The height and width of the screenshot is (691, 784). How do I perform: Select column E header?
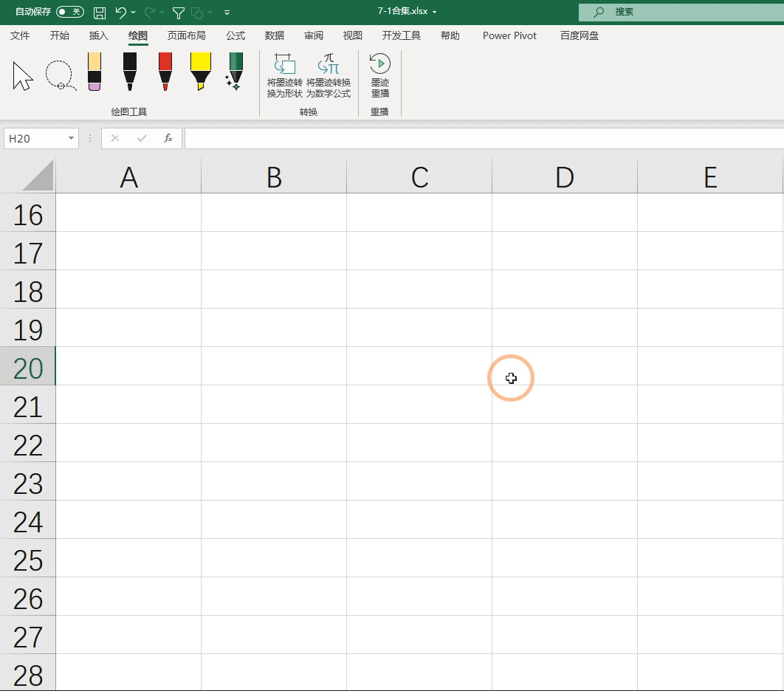pyautogui.click(x=710, y=177)
